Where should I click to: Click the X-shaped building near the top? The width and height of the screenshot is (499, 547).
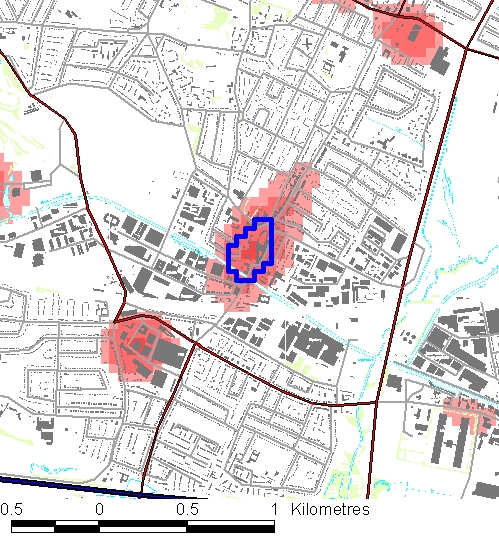click(307, 44)
